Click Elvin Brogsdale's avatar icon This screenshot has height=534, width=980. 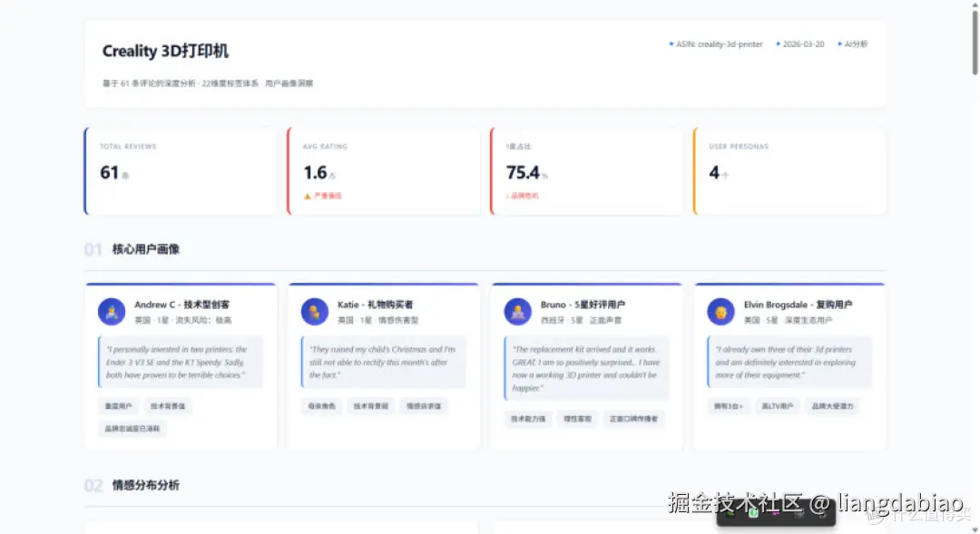[720, 309]
